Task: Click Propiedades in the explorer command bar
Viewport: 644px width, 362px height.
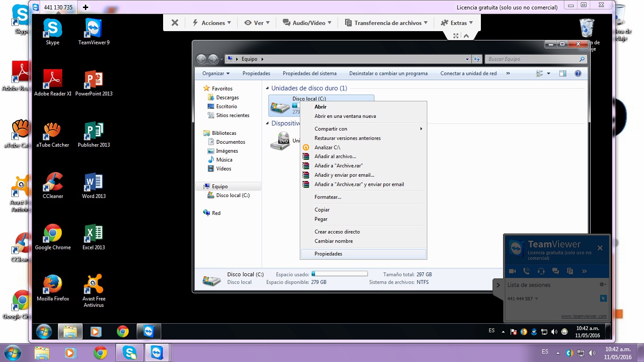Action: tap(256, 74)
